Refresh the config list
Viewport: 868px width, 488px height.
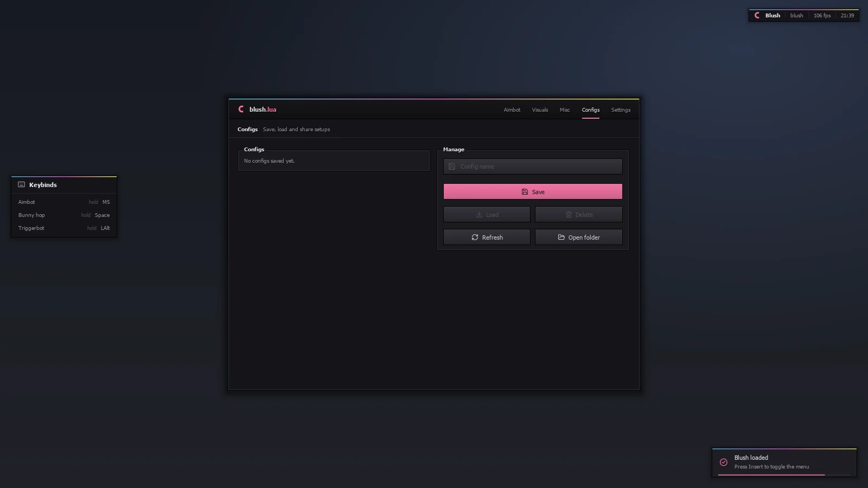tap(487, 237)
